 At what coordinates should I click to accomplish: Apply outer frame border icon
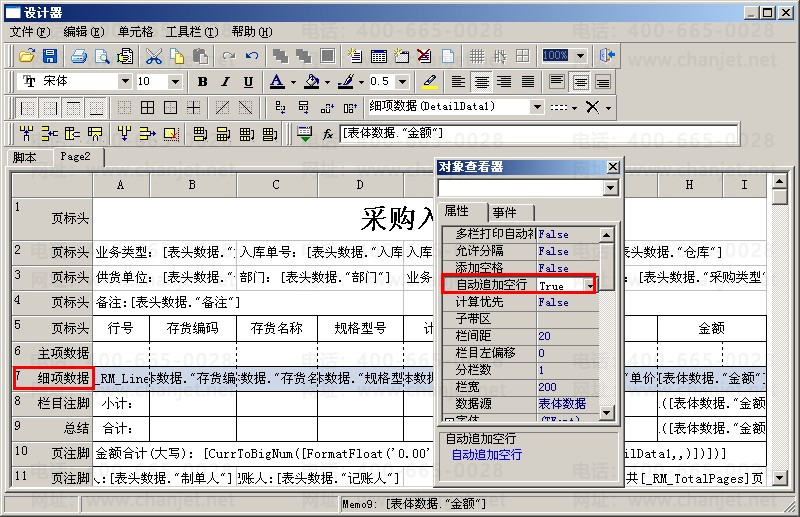point(170,107)
